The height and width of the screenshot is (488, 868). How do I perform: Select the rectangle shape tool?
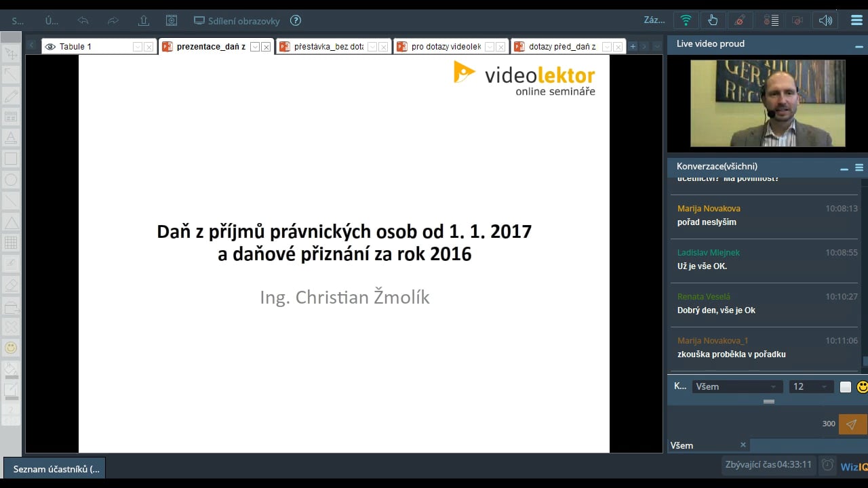11,159
